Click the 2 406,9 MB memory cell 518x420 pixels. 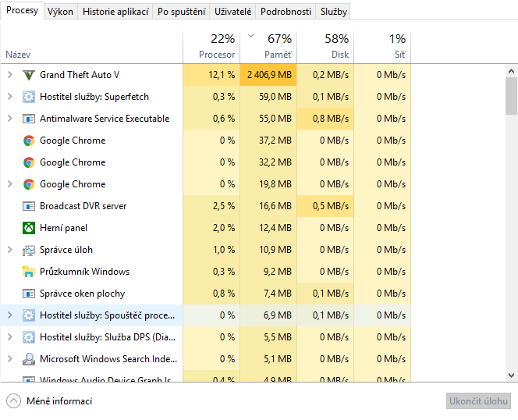pyautogui.click(x=268, y=75)
